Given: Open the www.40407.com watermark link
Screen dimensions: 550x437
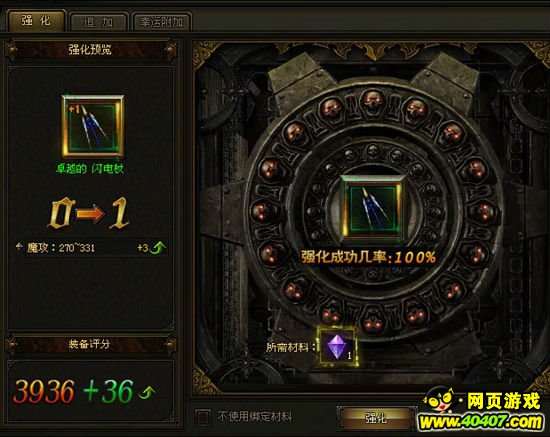Looking at the screenshot, I should coord(480,421).
